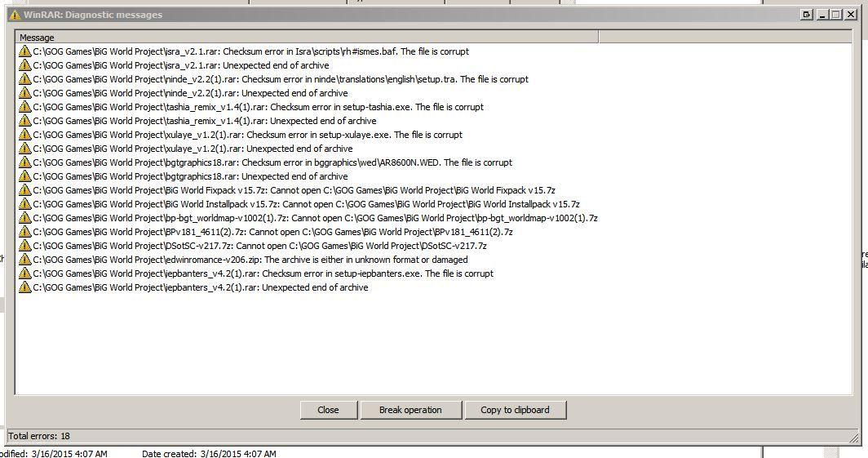Select 'bgtgraphics18.rar: Unexpected end of archive'
The width and height of the screenshot is (868, 458).
[190, 176]
